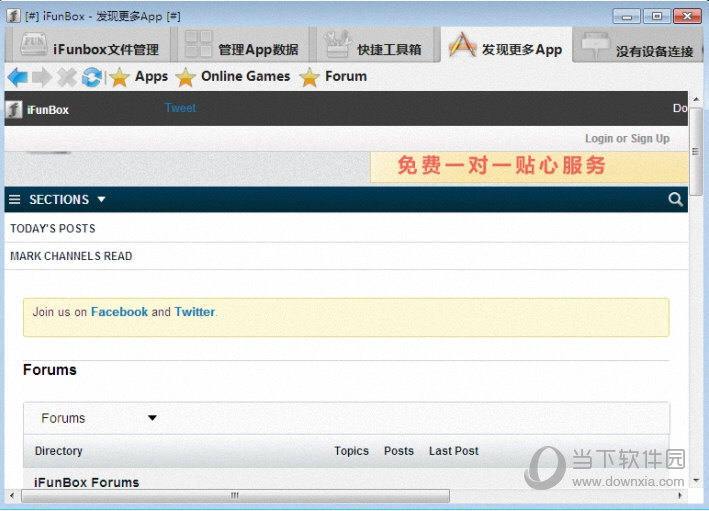Viewport: 709px width, 511px height.
Task: Click the 免费一对一贴心服务 banner
Action: [x=529, y=167]
